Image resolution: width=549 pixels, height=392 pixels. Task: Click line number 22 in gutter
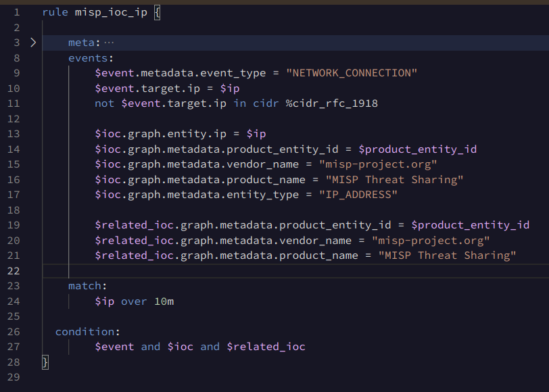click(14, 271)
